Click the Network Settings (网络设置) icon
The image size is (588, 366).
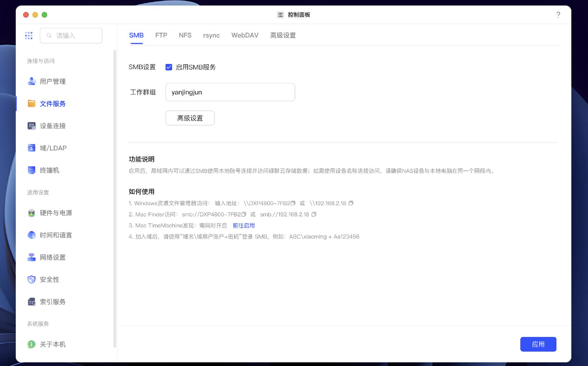click(32, 257)
